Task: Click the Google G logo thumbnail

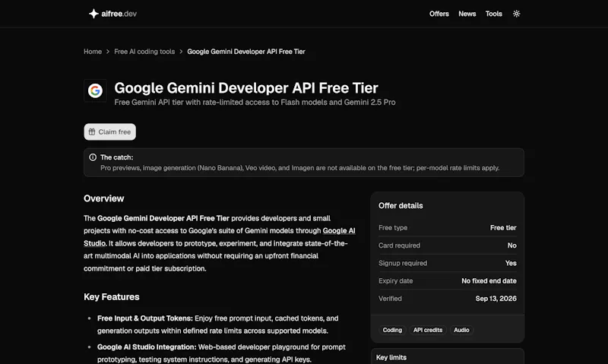Action: tap(95, 90)
